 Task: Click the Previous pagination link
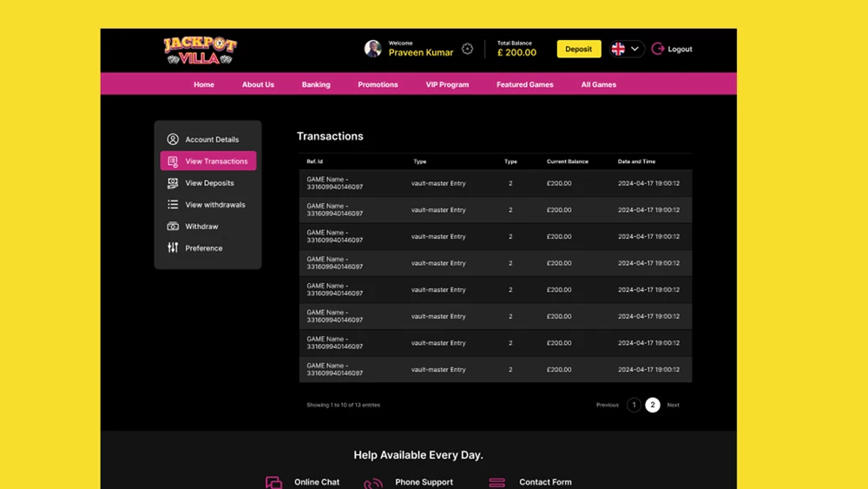point(608,405)
